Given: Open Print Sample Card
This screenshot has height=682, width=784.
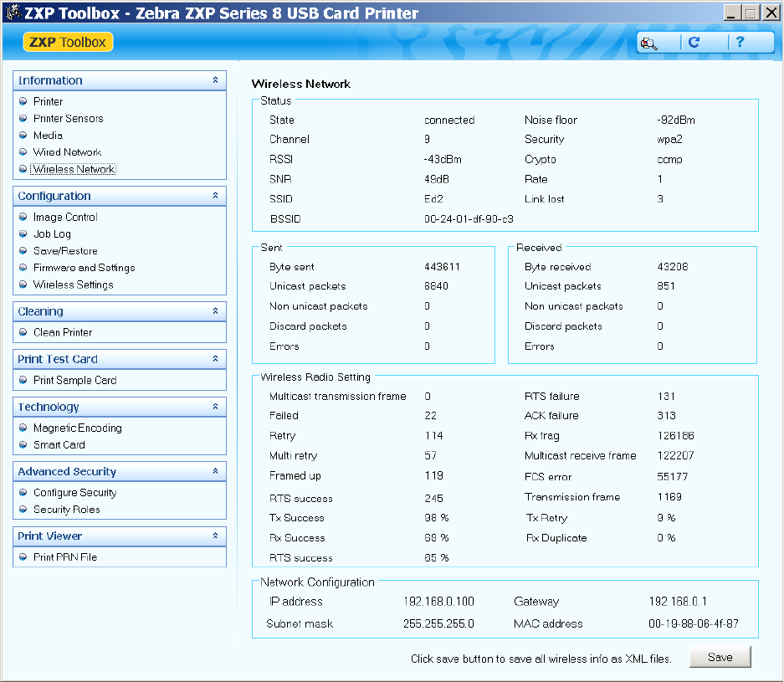Looking at the screenshot, I should [75, 380].
